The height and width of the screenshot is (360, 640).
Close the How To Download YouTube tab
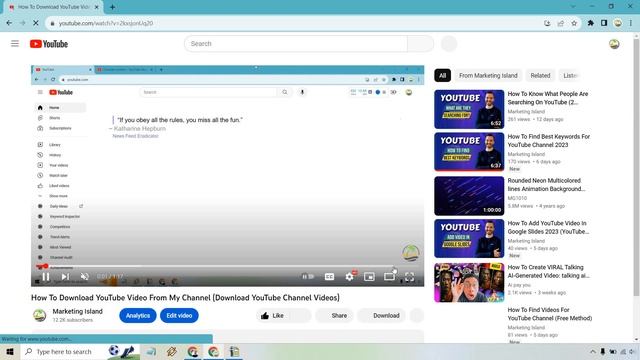tap(97, 7)
